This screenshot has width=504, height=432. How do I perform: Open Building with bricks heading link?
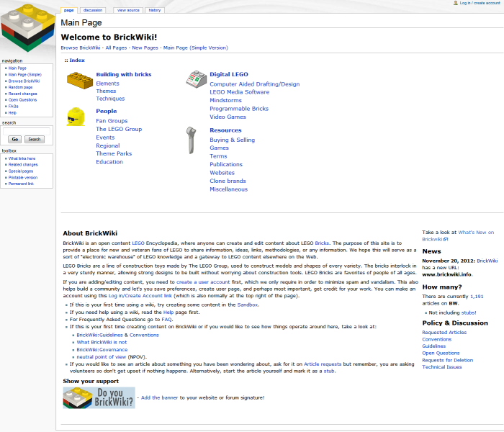click(123, 74)
